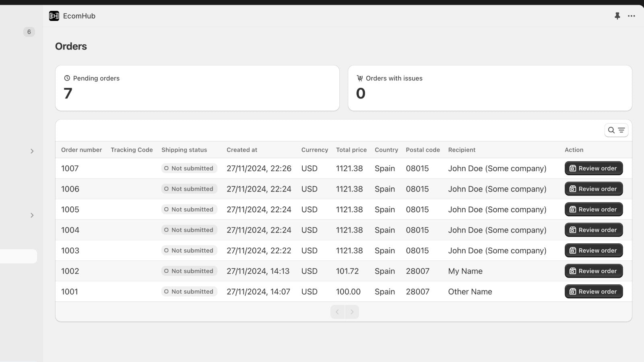
Task: Pin the EcomHub app
Action: 617,16
